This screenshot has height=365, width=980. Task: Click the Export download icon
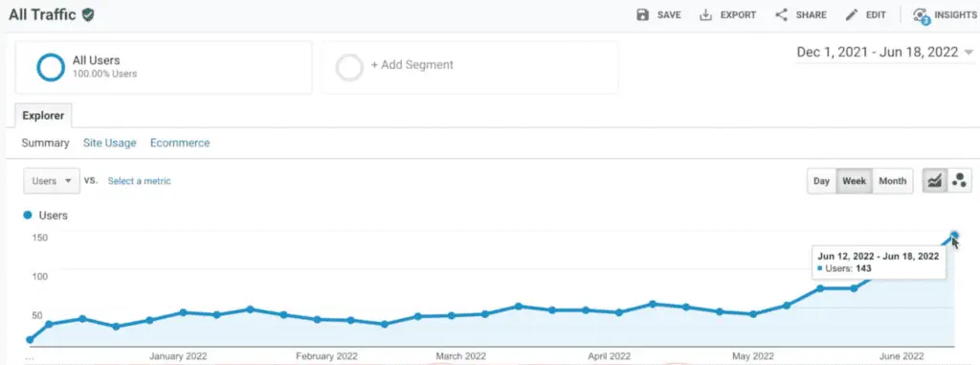[705, 14]
